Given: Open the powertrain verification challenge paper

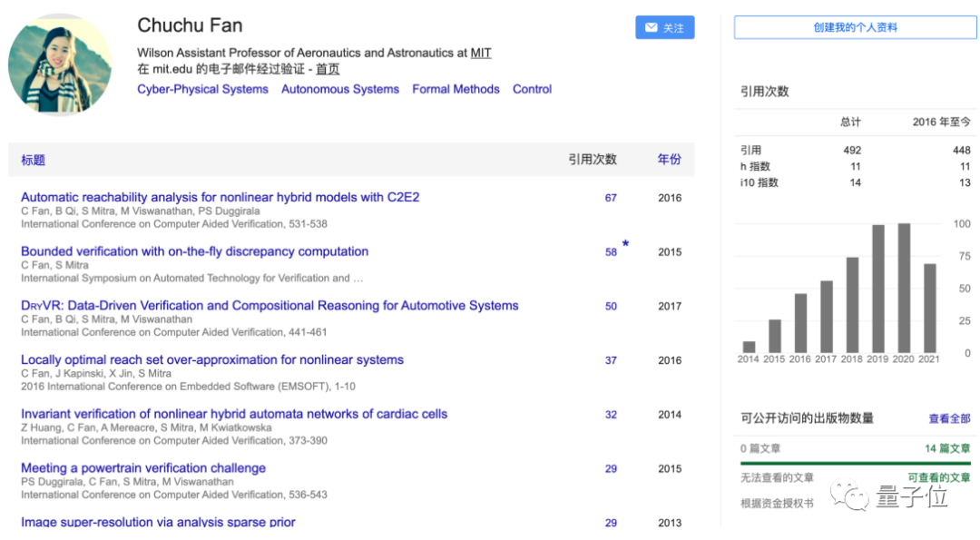Looking at the screenshot, I should (143, 468).
